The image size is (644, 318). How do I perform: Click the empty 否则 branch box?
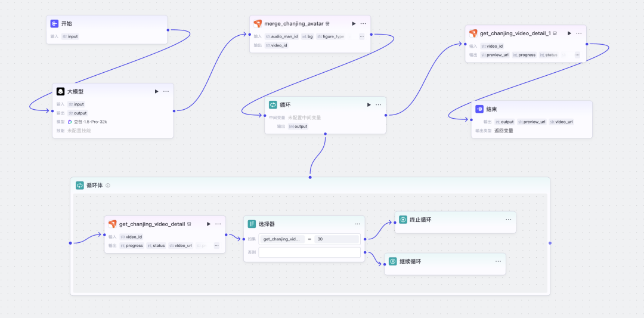coord(309,252)
